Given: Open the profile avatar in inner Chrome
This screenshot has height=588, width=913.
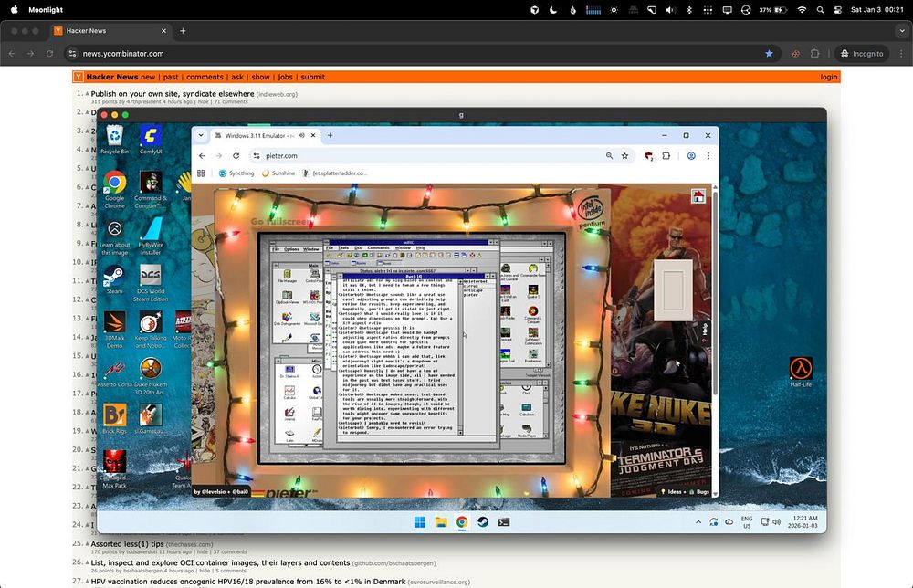Looking at the screenshot, I should 691,156.
